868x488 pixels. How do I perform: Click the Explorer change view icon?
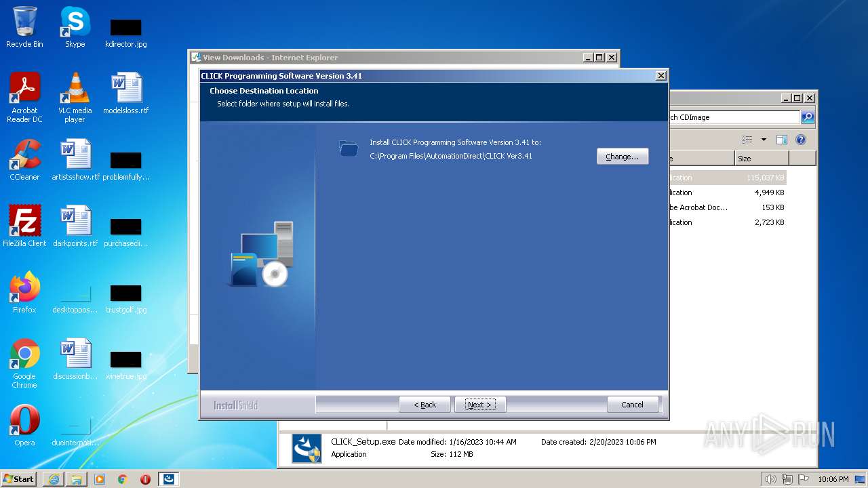(x=747, y=140)
